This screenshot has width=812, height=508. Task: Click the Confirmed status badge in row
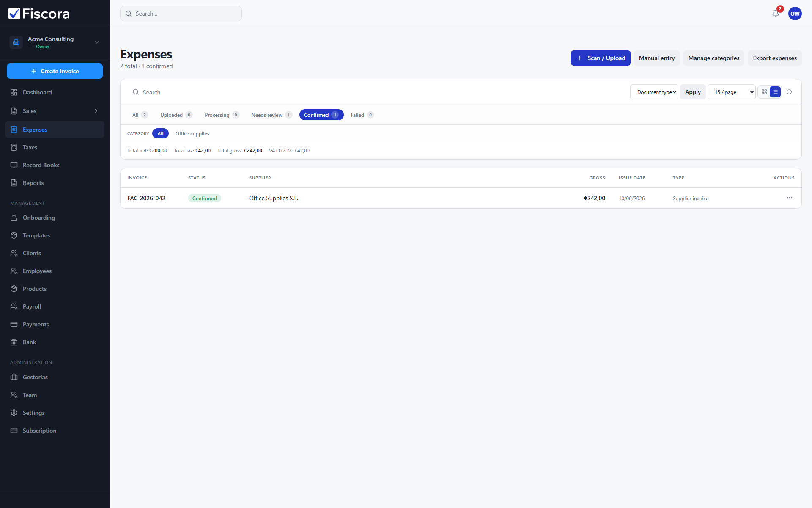click(205, 198)
